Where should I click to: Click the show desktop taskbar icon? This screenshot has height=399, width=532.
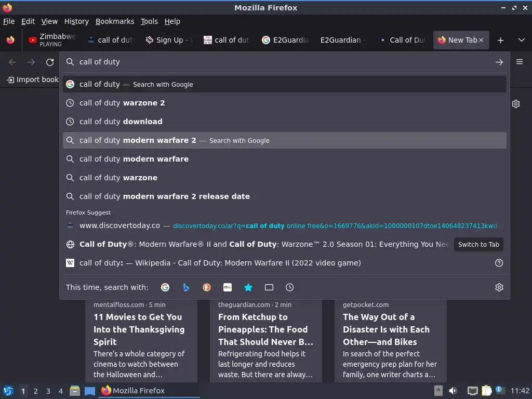point(90,391)
